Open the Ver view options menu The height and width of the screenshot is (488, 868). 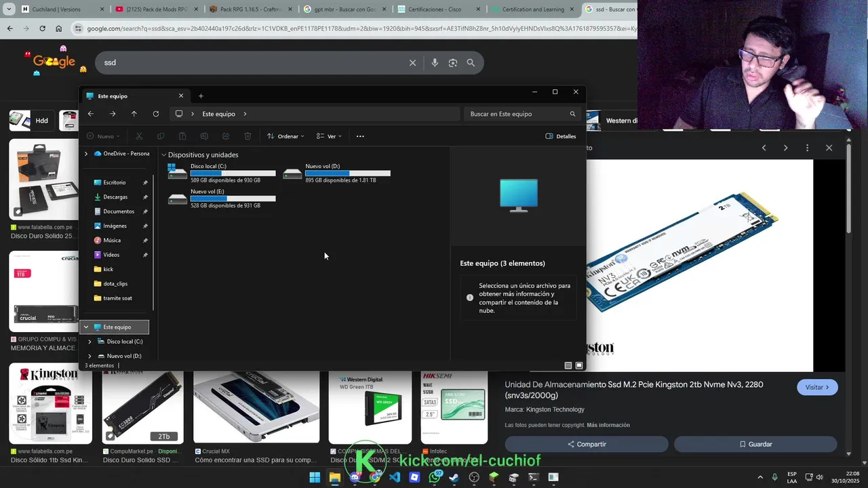[x=330, y=136]
